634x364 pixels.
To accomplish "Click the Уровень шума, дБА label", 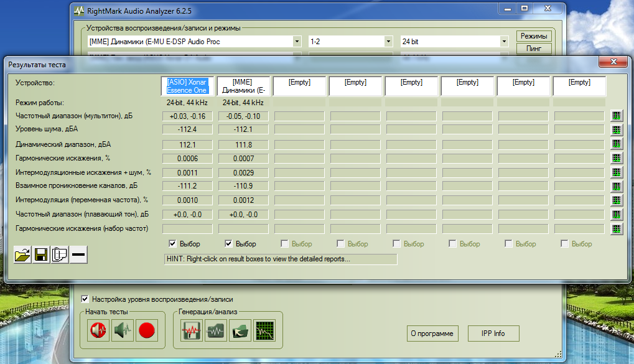I will tap(47, 129).
